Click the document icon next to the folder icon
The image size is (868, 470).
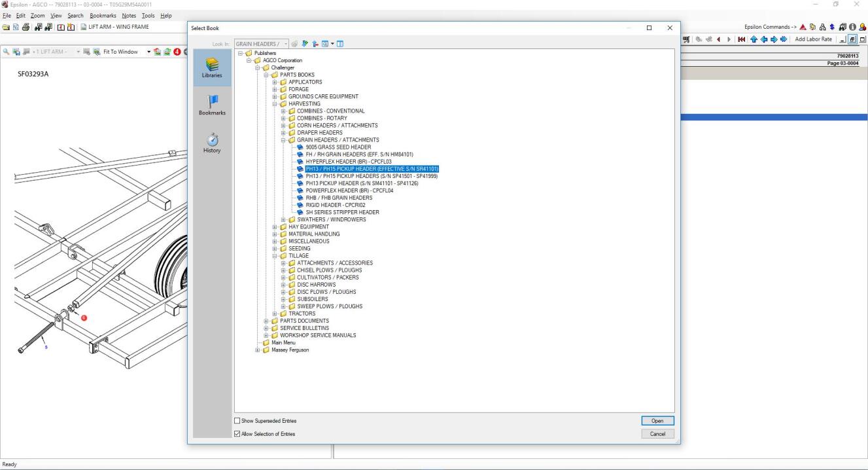[16, 27]
